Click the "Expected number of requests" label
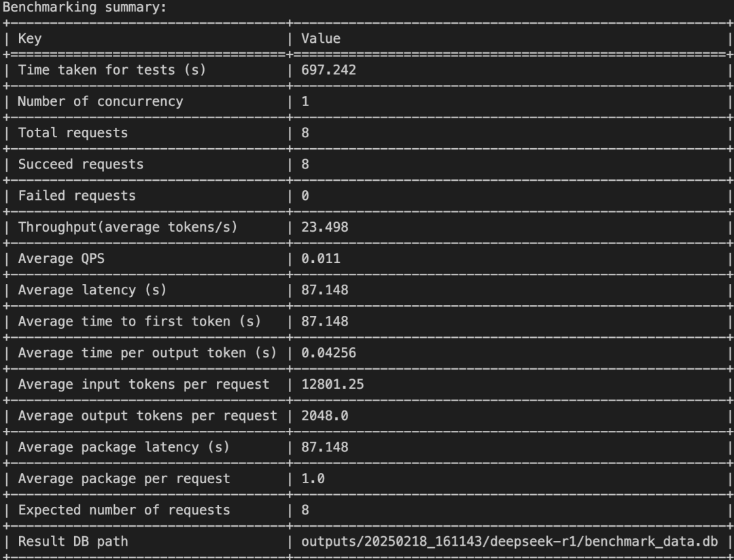 click(x=124, y=510)
